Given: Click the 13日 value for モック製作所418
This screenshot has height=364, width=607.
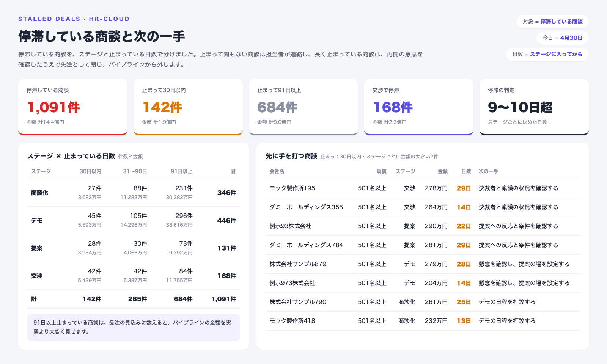Looking at the screenshot, I should pos(464,321).
